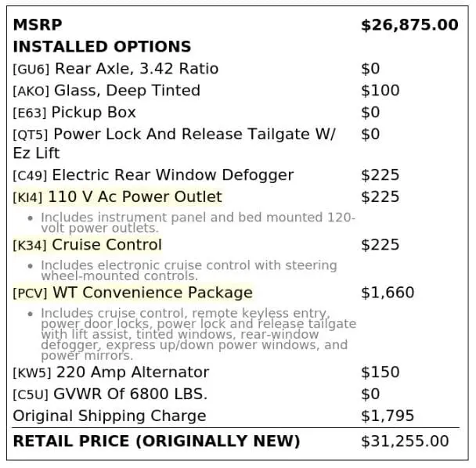This screenshot has height=468, width=476.
Task: Select [C49] Electric Rear Window Defogger
Action: [153, 175]
